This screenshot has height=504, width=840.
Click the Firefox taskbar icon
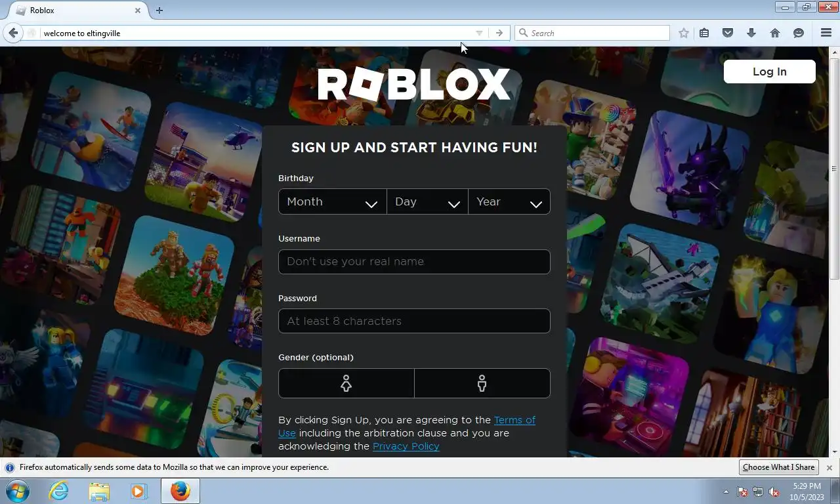click(x=180, y=491)
